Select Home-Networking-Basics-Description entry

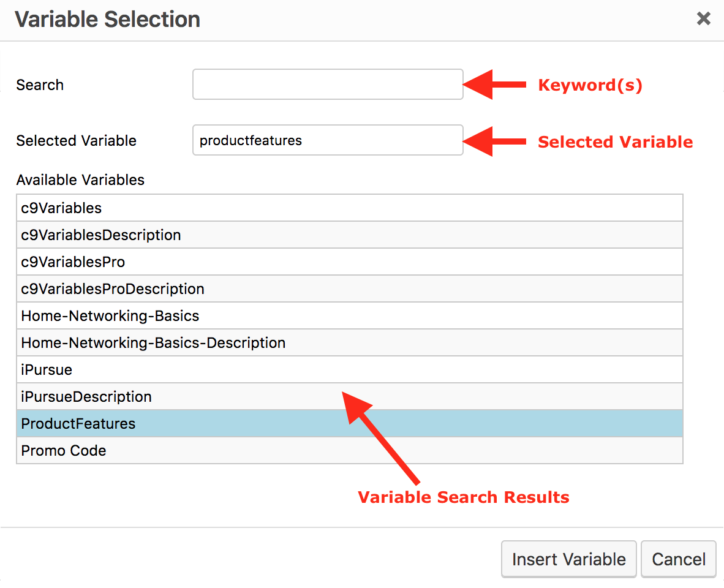[153, 343]
